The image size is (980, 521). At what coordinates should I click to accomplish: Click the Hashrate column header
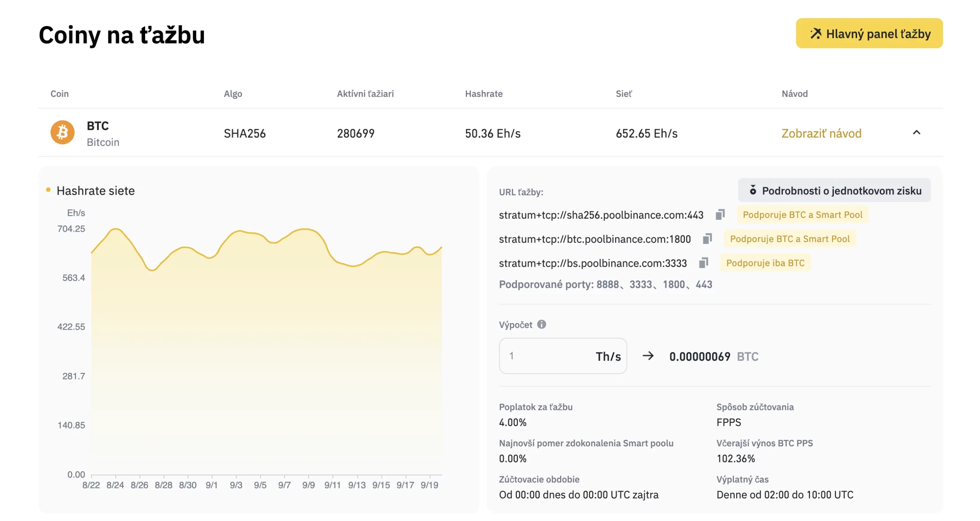point(483,94)
